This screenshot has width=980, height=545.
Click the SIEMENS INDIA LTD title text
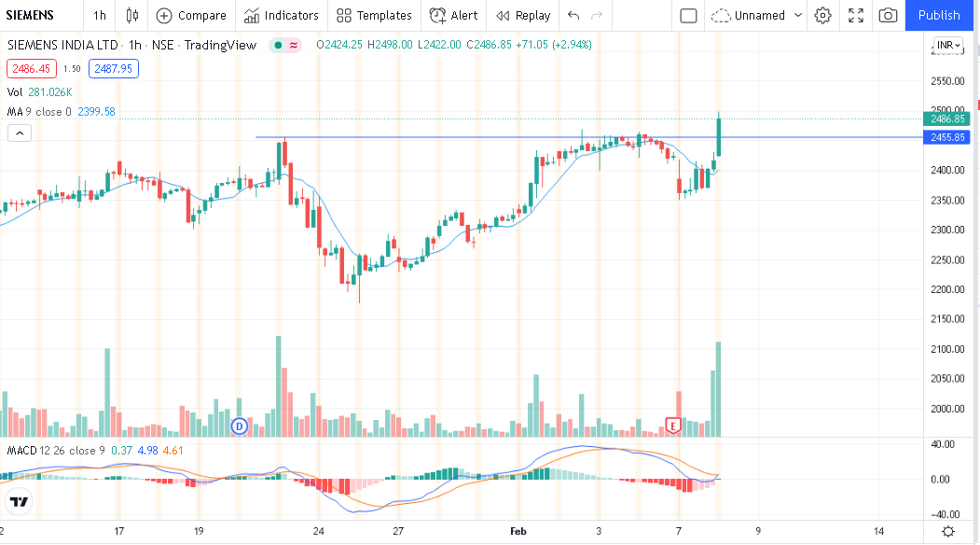(x=62, y=45)
